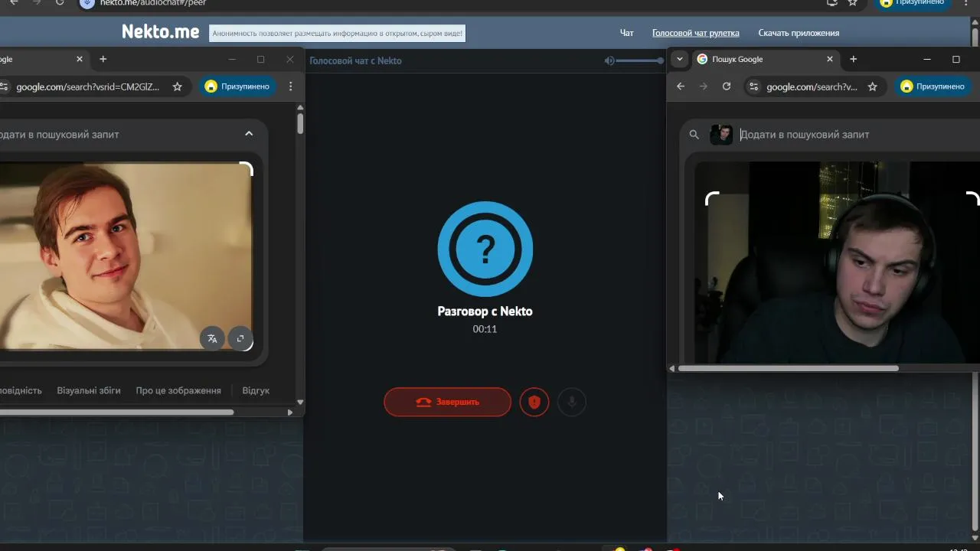Open the Чат link in Nekto header
Viewport: 980px width, 551px height.
click(627, 33)
